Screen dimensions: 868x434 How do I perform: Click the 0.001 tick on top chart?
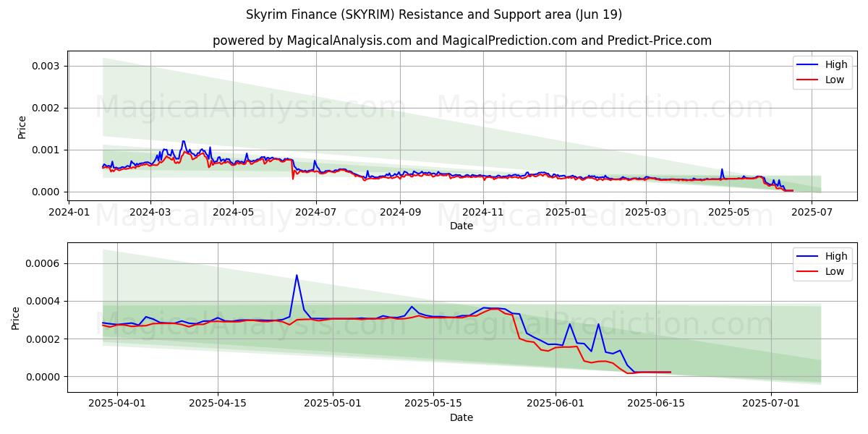pyautogui.click(x=47, y=150)
